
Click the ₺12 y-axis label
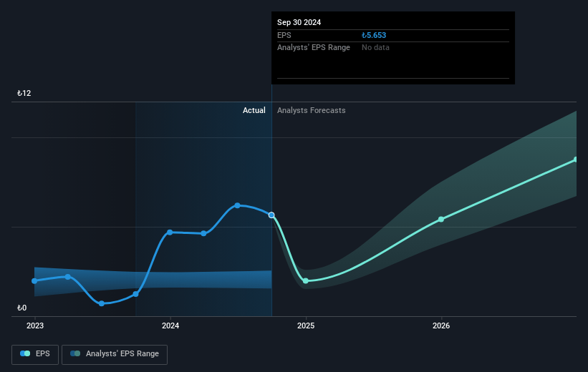click(x=24, y=93)
